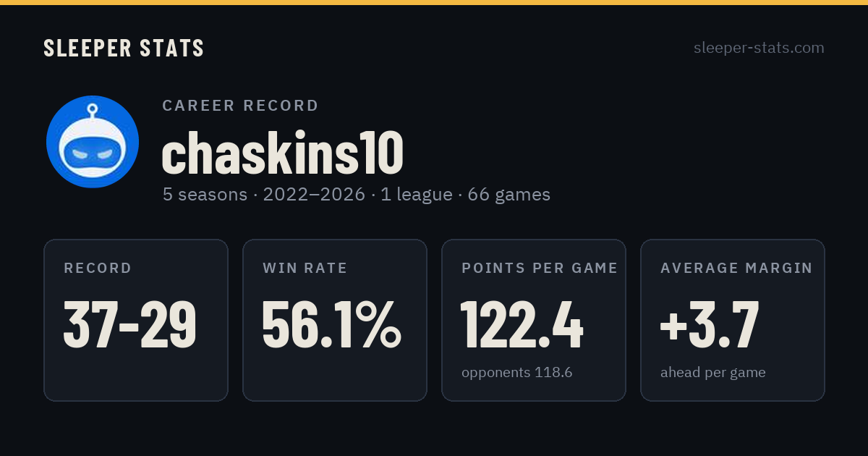
Task: Click the 56.1% win rate value
Action: (331, 324)
